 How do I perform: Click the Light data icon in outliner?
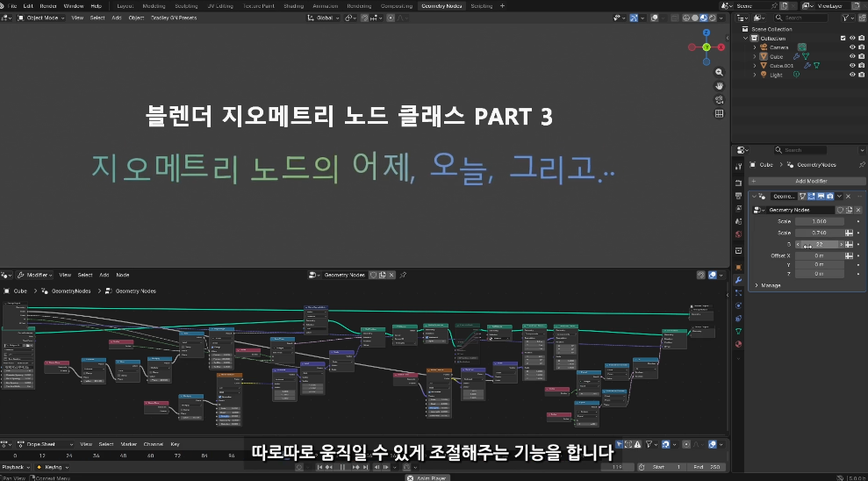tap(796, 75)
